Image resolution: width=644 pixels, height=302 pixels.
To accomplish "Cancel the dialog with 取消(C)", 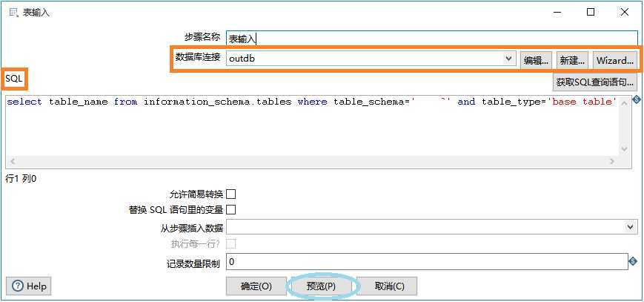I will click(387, 286).
